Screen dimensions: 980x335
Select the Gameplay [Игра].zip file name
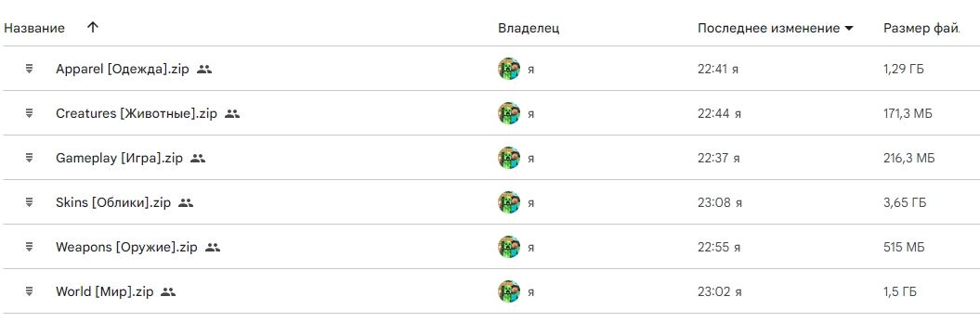click(x=120, y=159)
